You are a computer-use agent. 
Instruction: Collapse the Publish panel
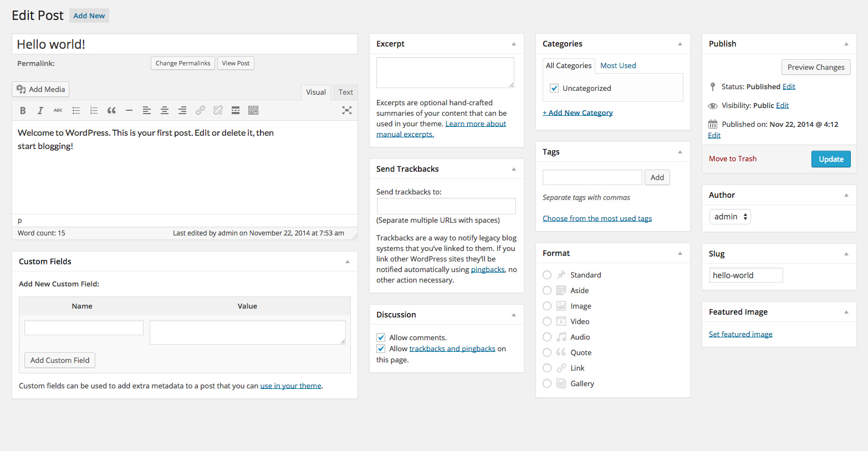(x=846, y=44)
